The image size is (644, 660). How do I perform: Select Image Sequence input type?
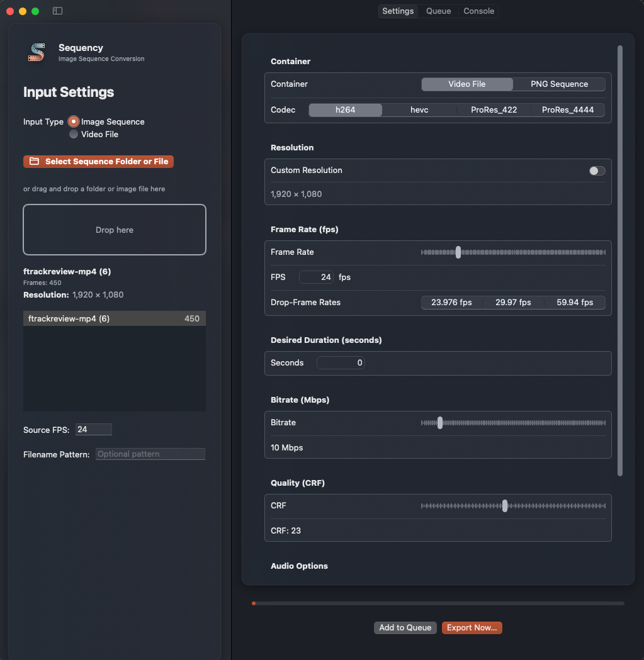pos(73,121)
